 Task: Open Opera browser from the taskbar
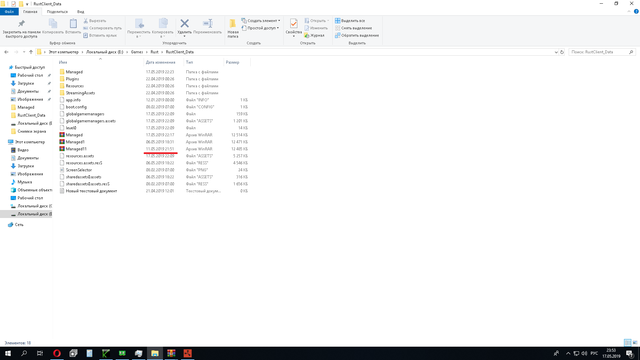click(x=57, y=353)
